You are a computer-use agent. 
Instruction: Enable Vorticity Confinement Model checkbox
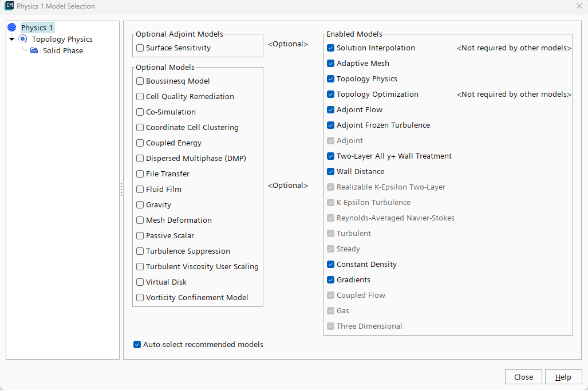[140, 298]
